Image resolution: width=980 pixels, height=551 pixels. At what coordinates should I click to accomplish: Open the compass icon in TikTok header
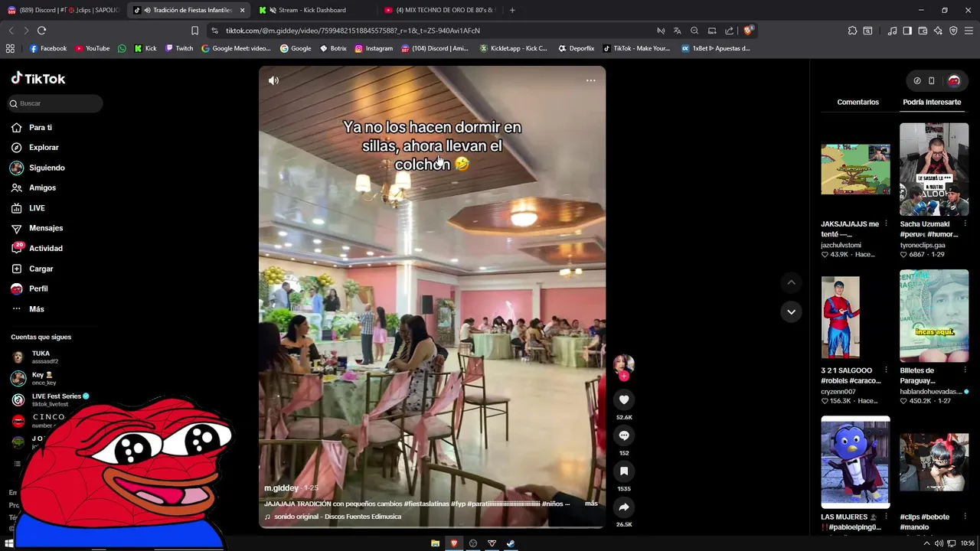tap(917, 80)
